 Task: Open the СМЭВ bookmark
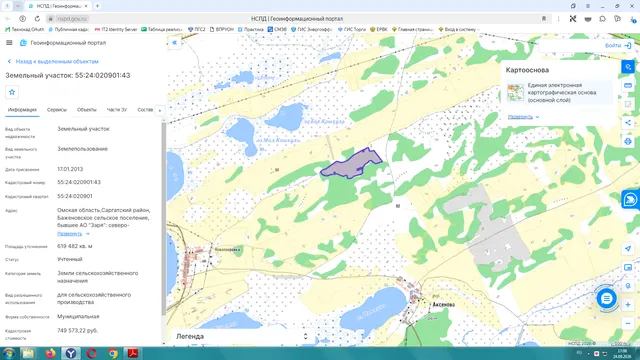pyautogui.click(x=277, y=29)
